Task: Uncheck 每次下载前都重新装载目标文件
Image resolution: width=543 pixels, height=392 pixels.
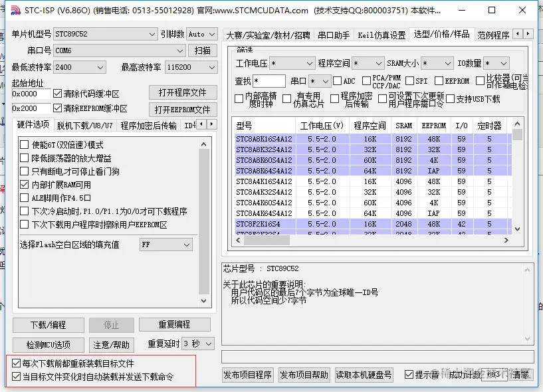Action: (16, 363)
